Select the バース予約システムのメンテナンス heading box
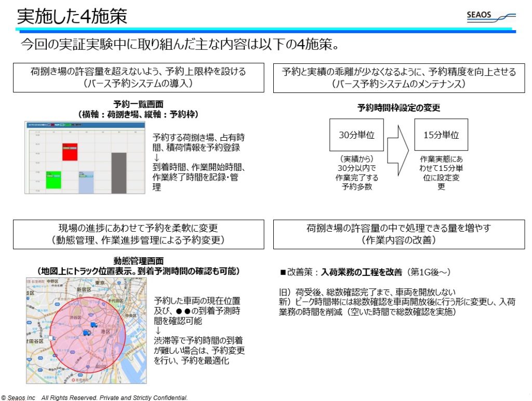 click(x=398, y=78)
